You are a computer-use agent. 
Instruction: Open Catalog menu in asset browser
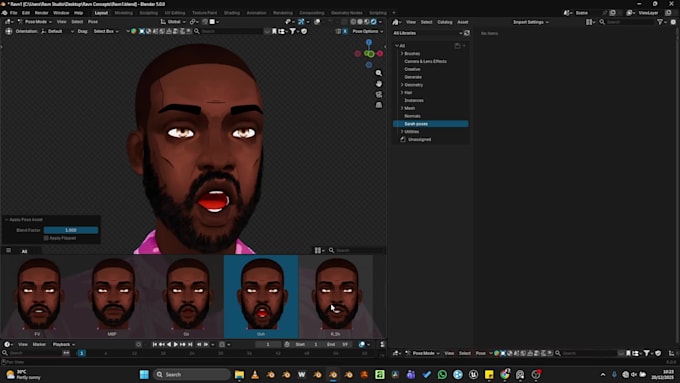coord(445,22)
